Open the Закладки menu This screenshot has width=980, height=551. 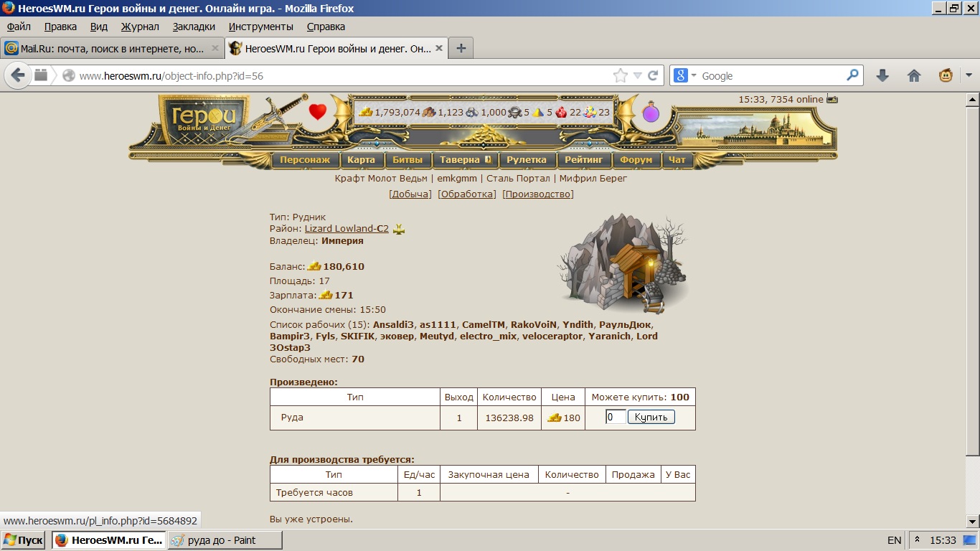tap(194, 27)
